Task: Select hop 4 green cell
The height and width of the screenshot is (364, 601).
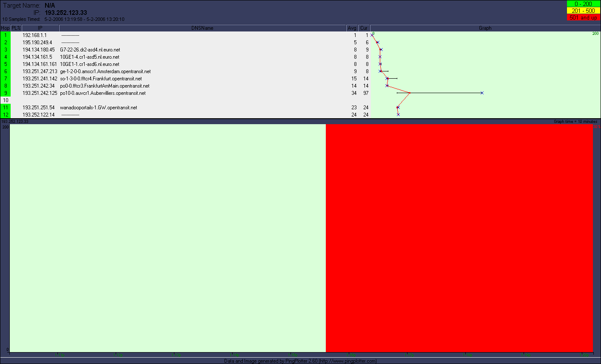Action: pyautogui.click(x=6, y=57)
